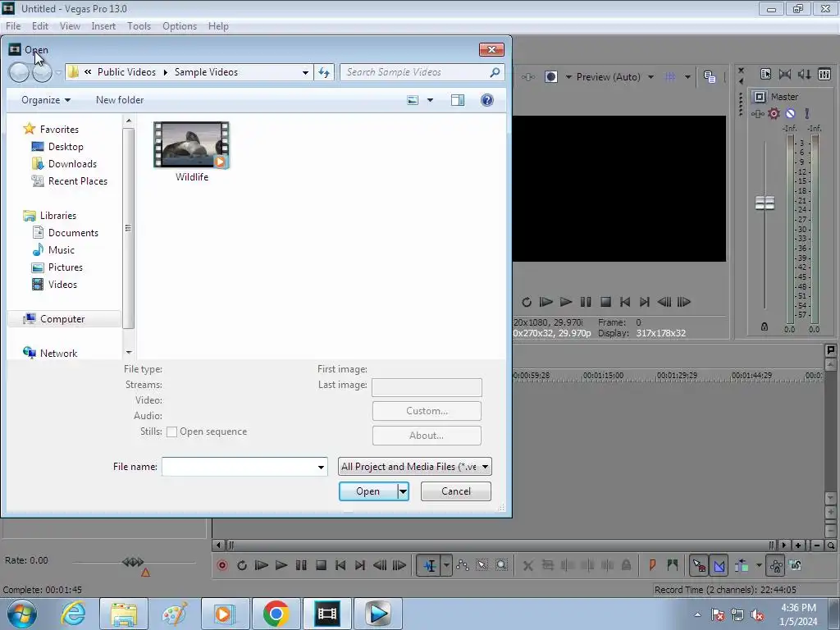The image size is (840, 630).
Task: Open Video Output FX in preview toolbar
Action: (527, 77)
